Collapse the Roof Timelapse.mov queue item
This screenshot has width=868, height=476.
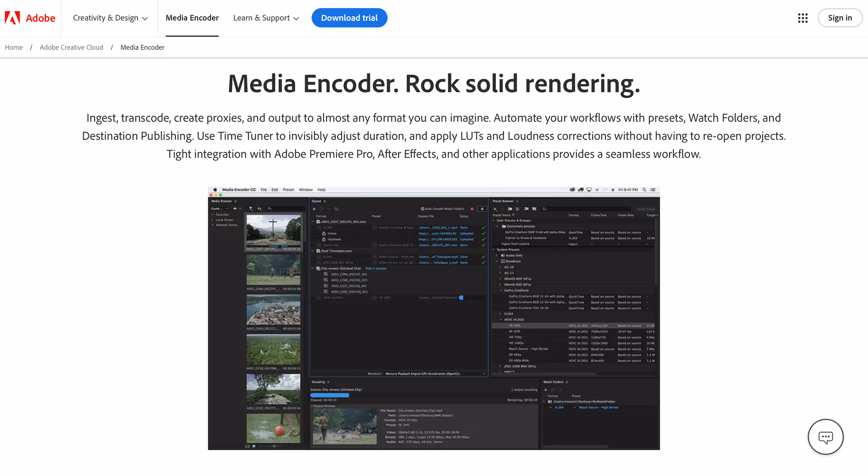pos(313,251)
